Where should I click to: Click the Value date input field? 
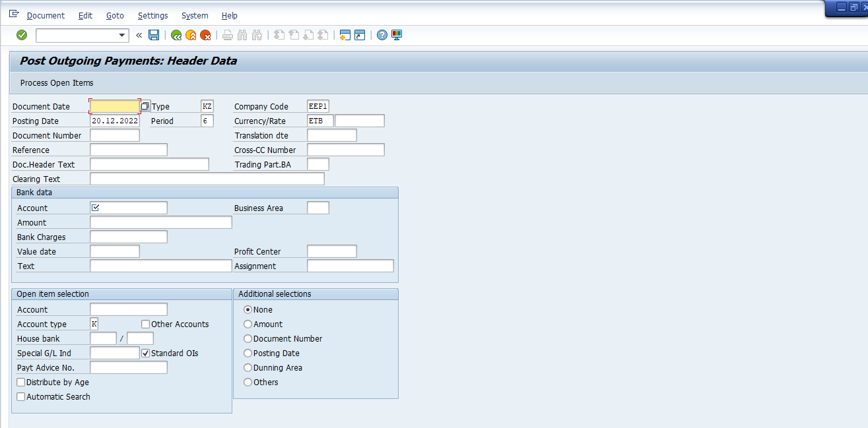tap(115, 251)
